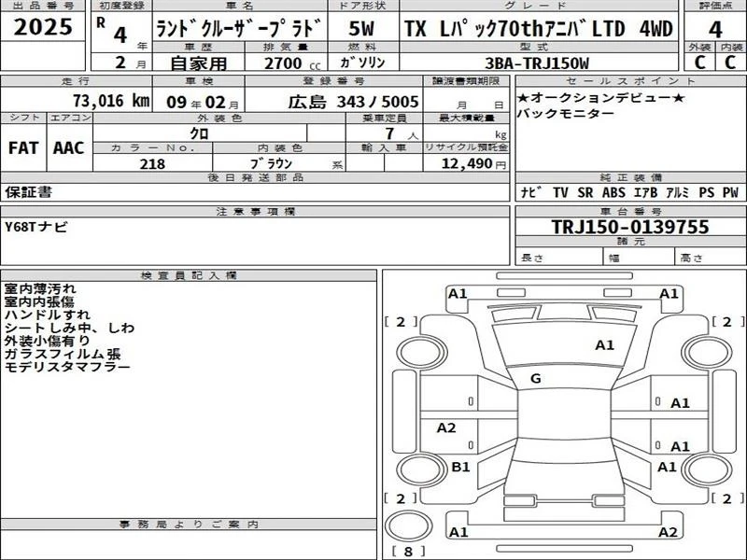Select the vehicle history value 自家用

point(199,63)
